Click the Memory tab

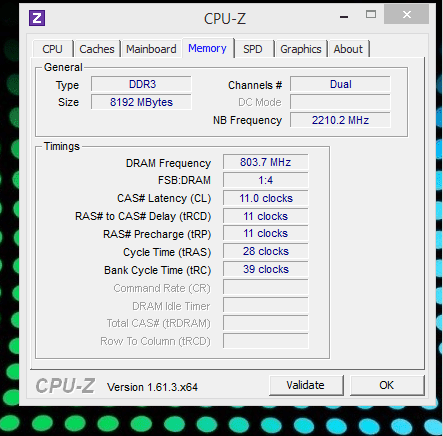click(x=207, y=48)
